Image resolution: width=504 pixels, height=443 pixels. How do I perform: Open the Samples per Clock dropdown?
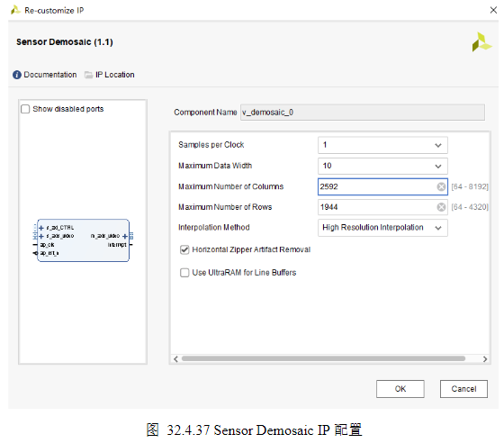point(382,145)
